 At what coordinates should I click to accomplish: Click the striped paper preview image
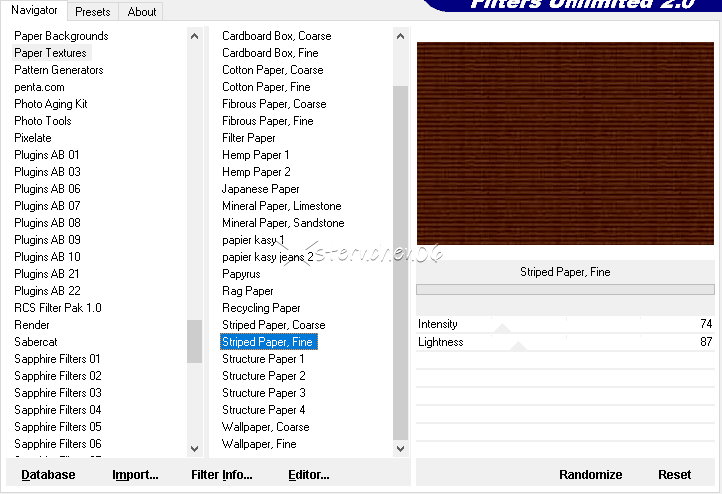(x=565, y=150)
